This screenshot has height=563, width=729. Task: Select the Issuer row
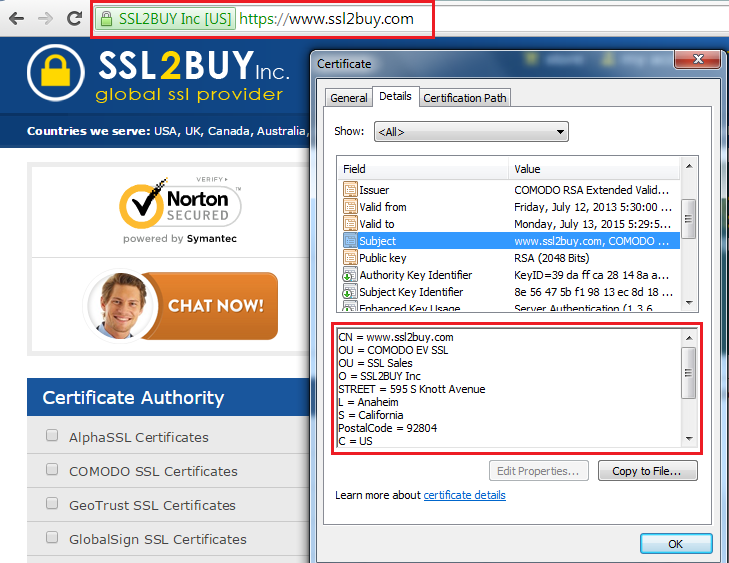click(x=509, y=190)
